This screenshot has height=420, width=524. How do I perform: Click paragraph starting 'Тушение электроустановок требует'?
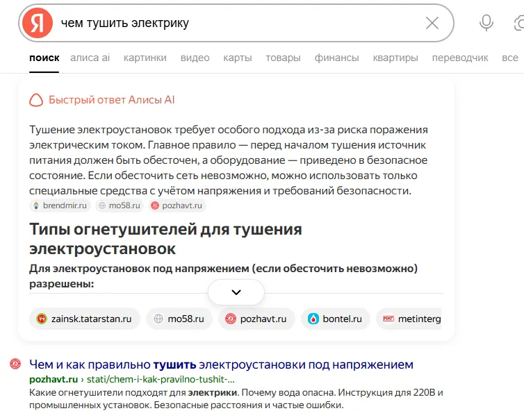229,160
